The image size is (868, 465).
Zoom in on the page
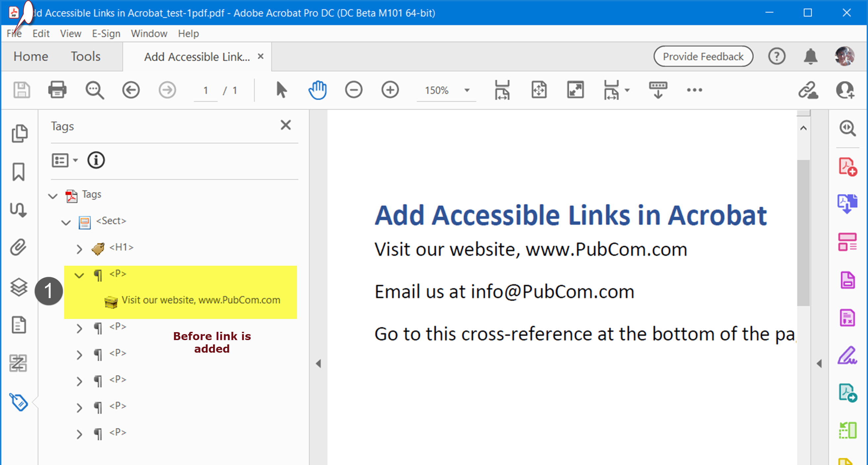(x=390, y=90)
